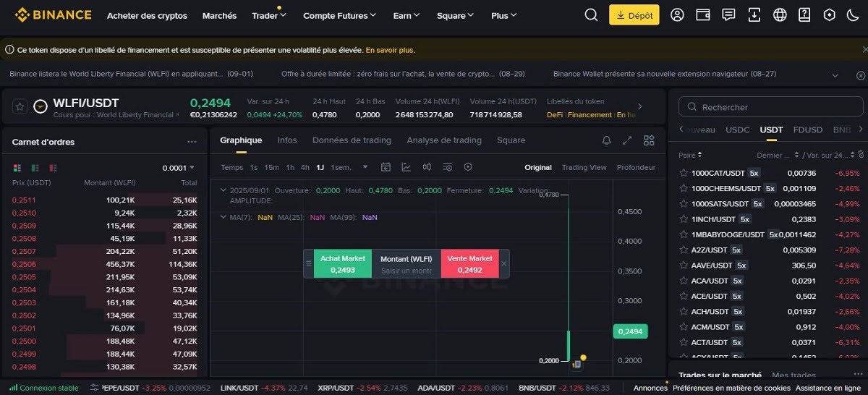Show sell orders only view
This screenshot has width=868, height=395.
53,168
